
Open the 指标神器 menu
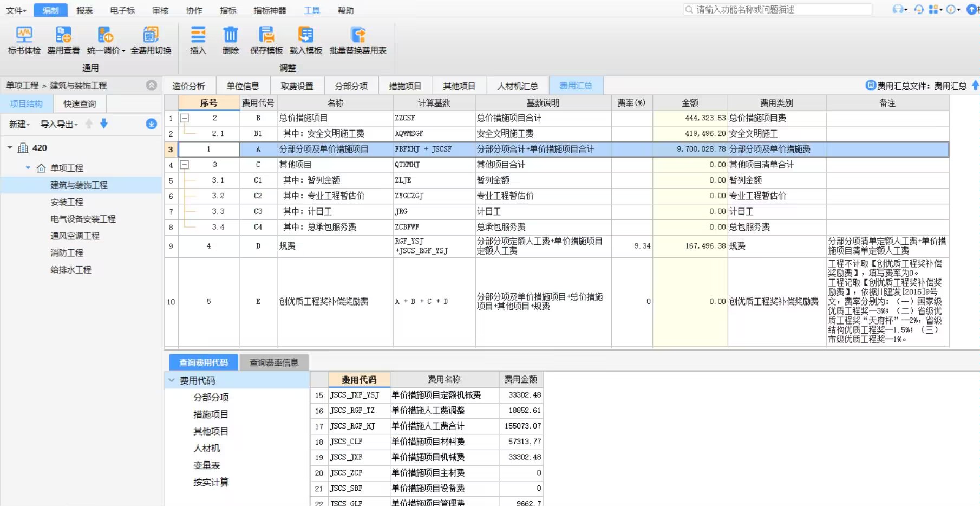[x=270, y=10]
